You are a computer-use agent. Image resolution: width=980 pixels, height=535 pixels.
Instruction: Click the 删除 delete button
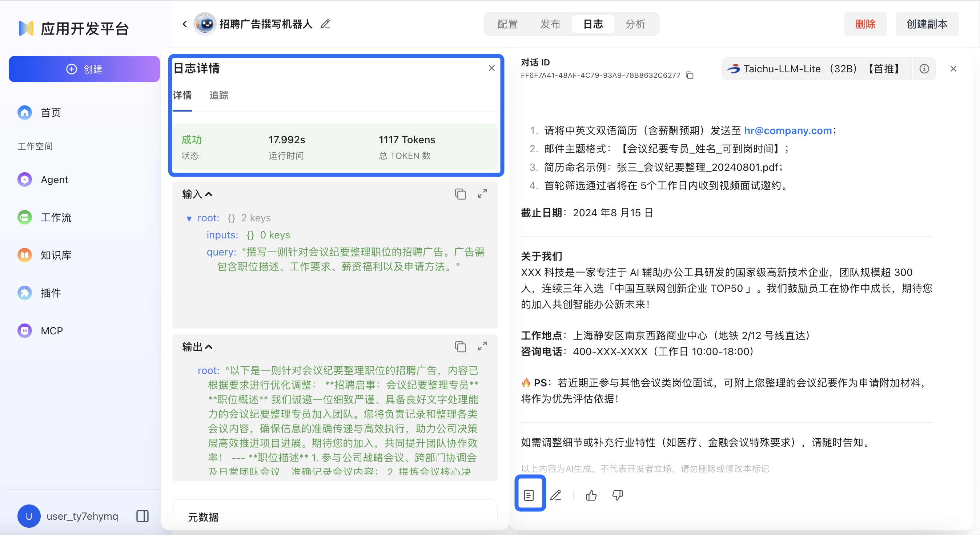click(x=865, y=24)
